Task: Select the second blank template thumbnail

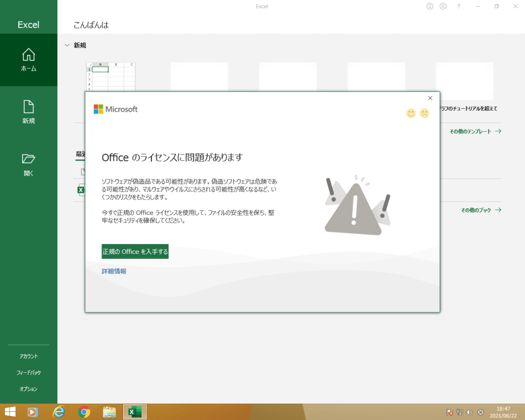Action: click(199, 77)
